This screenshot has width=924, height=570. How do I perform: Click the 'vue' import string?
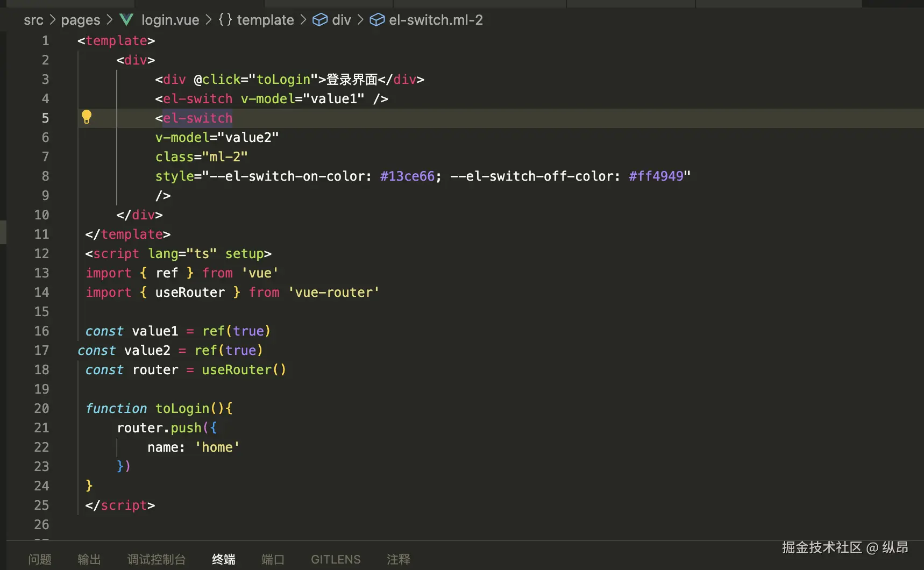tap(260, 273)
